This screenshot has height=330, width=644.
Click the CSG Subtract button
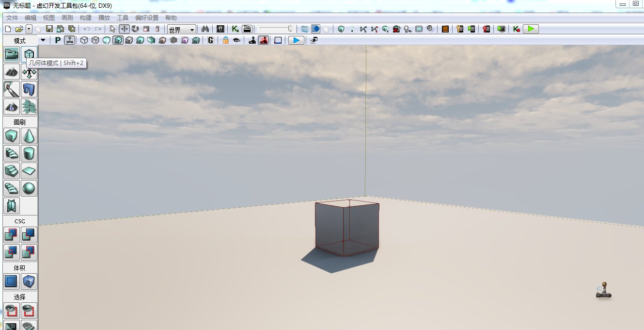click(29, 235)
